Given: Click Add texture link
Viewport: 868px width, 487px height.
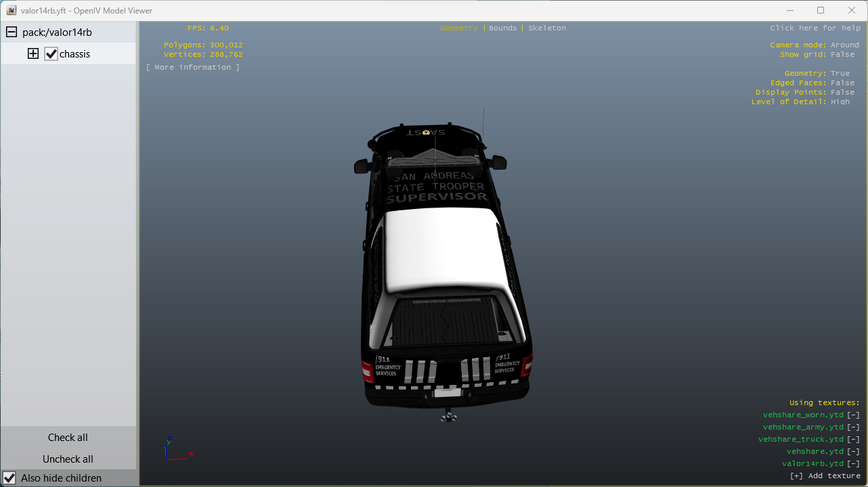Looking at the screenshot, I should (825, 476).
